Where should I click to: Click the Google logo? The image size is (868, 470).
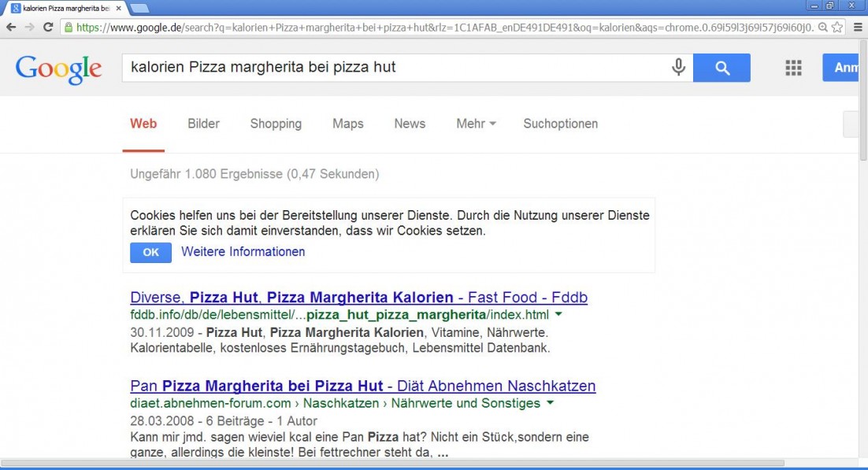coord(58,69)
